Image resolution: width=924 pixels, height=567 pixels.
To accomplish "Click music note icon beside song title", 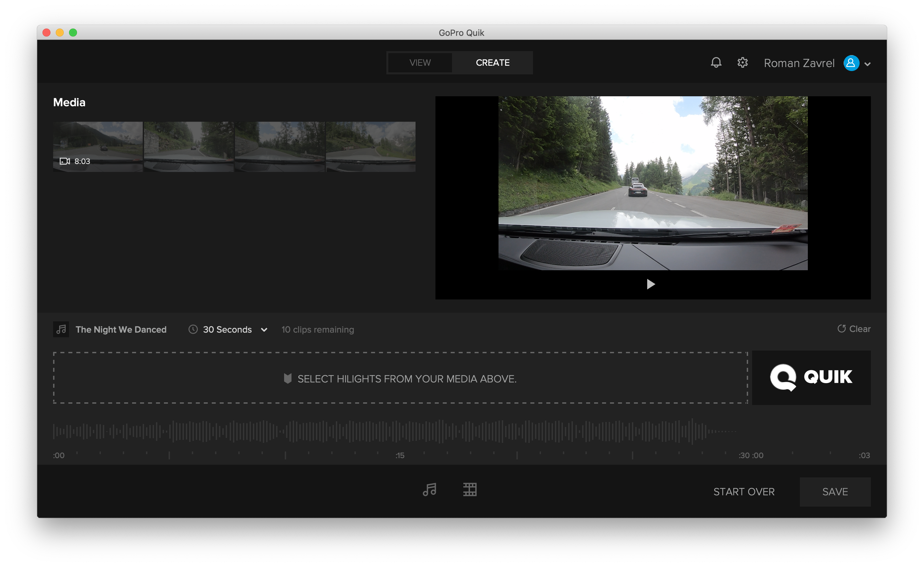I will pos(61,329).
